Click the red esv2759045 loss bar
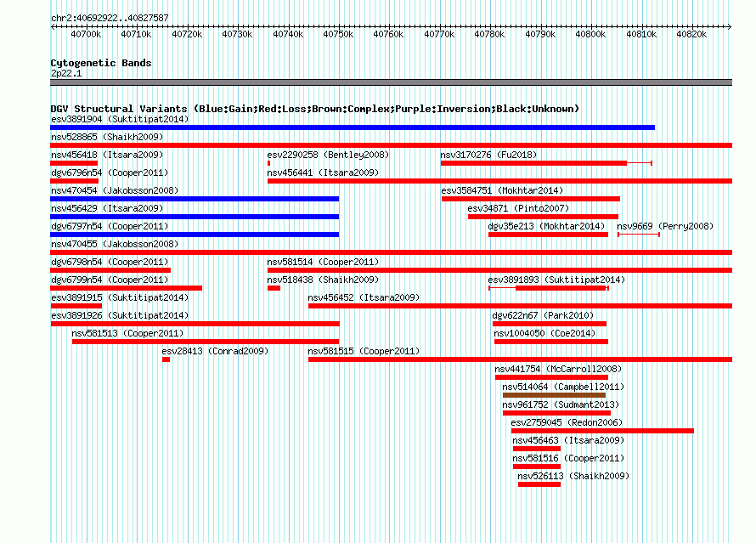This screenshot has height=543, width=756. point(603,431)
